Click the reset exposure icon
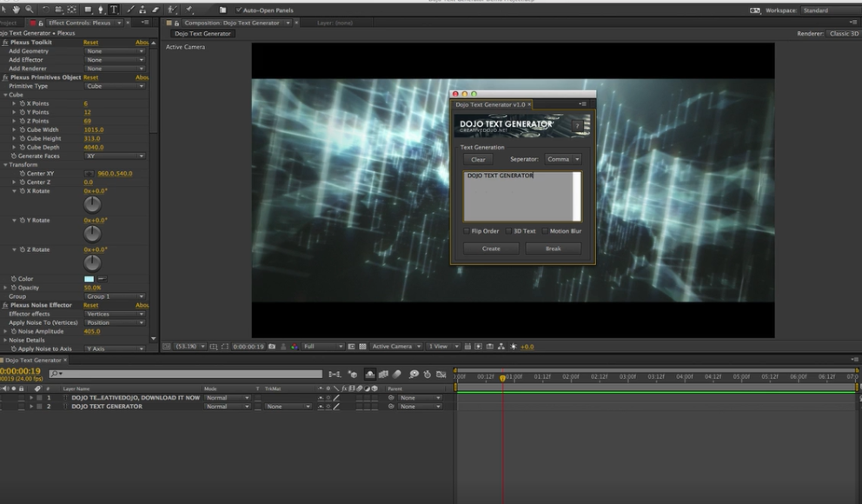 coord(514,346)
